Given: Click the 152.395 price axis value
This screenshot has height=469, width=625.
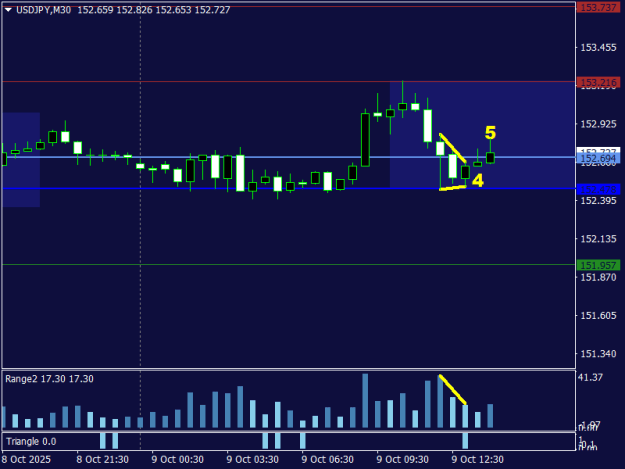Looking at the screenshot, I should coord(598,201).
